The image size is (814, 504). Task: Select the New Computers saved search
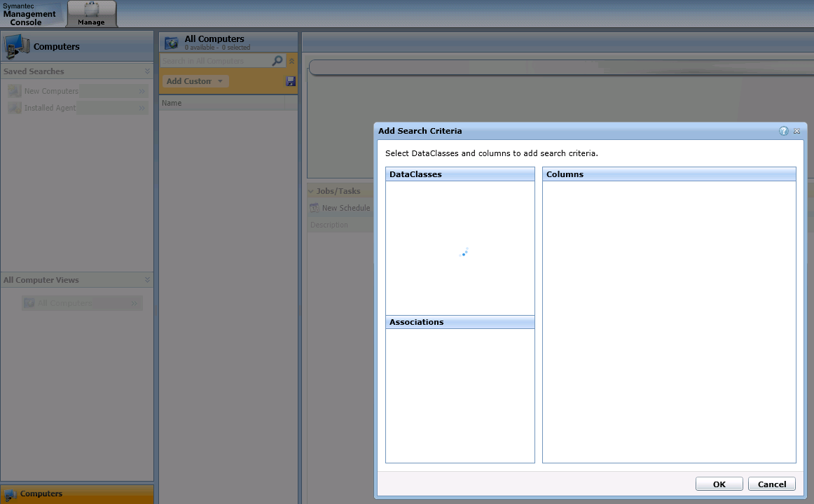coord(51,91)
